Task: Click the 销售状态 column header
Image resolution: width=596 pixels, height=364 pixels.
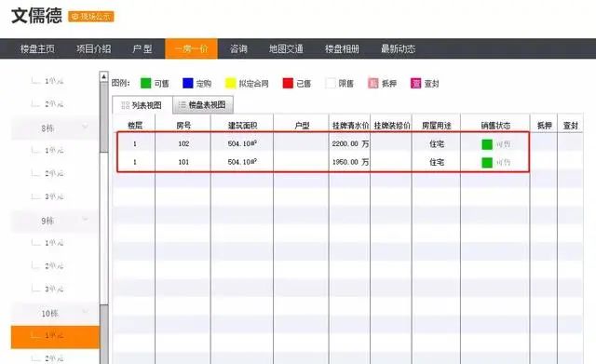Action: click(495, 126)
